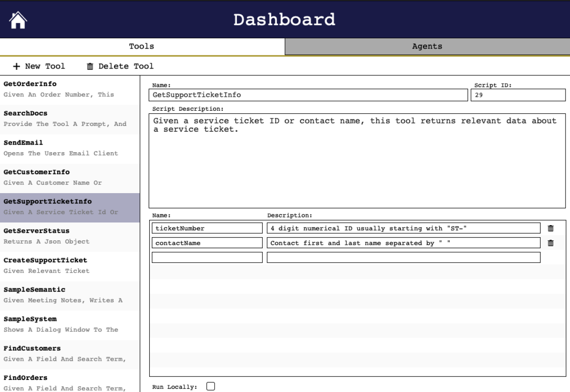Click the Script ID field showing 29
The width and height of the screenshot is (570, 392).
[x=517, y=95]
